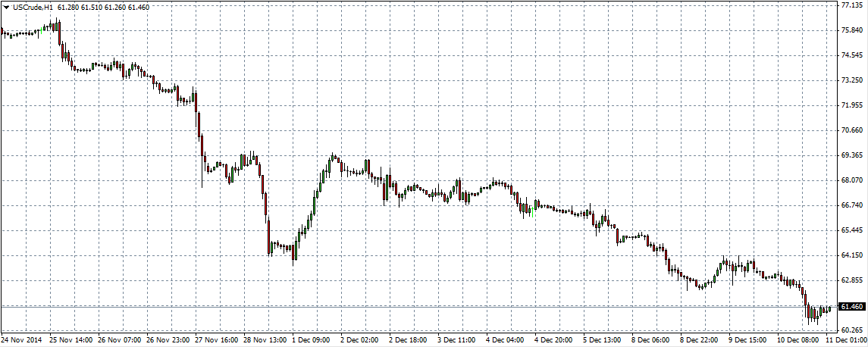The width and height of the screenshot is (868, 347).
Task: Click price axis label 66.740
Action: (851, 205)
